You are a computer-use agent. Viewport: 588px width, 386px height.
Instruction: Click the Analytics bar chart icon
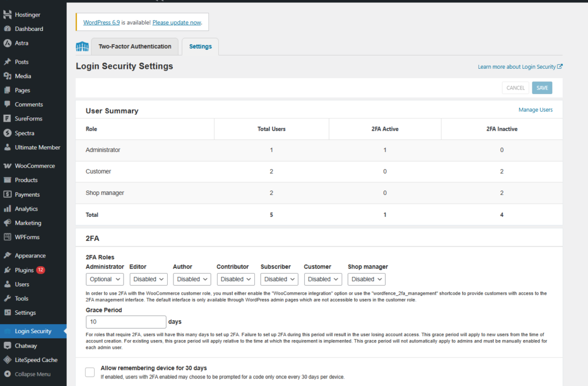click(x=7, y=209)
